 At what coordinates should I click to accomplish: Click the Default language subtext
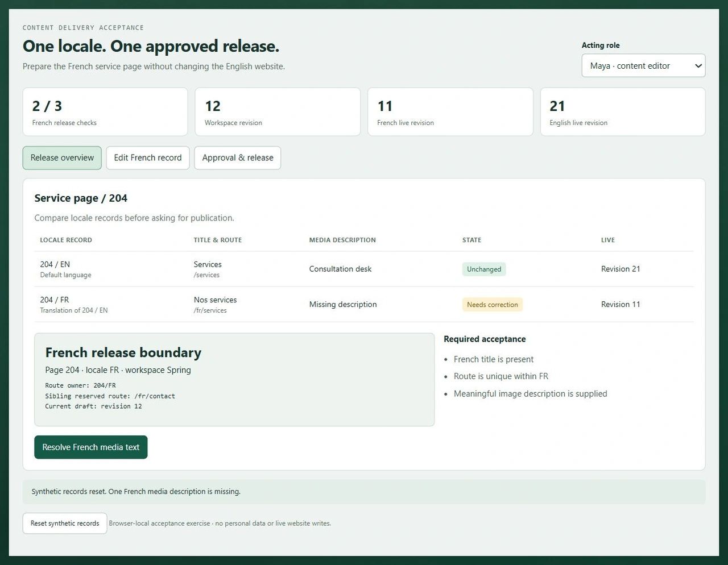65,275
